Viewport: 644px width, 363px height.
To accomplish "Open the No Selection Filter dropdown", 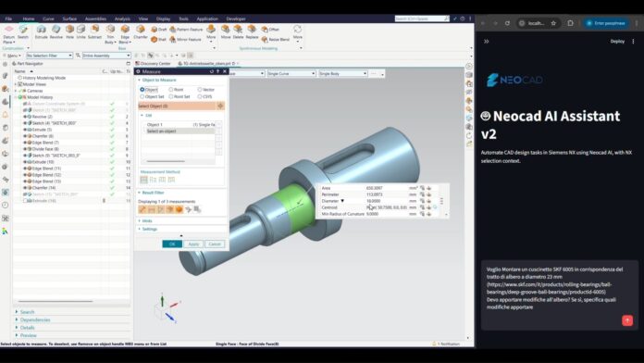I will pos(49,56).
